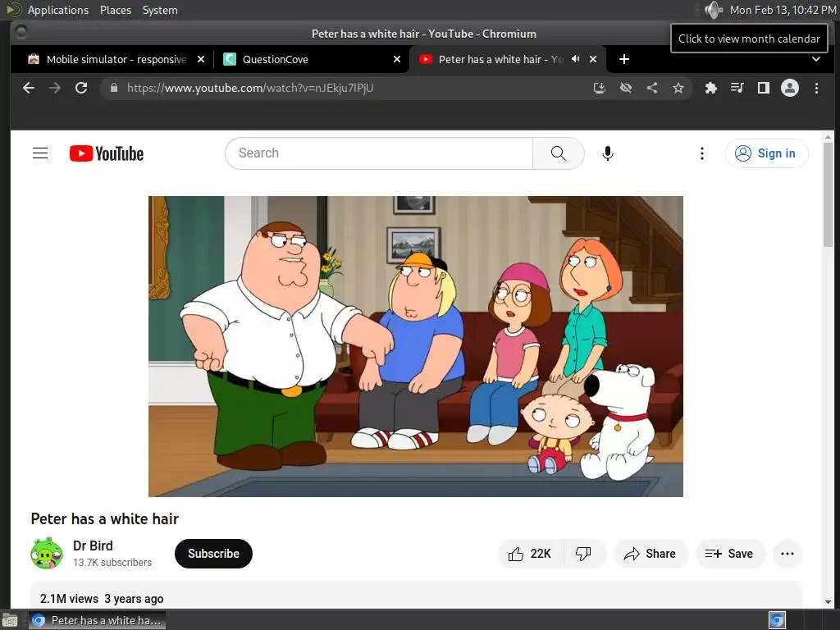Go to YouTube home via logo

[107, 153]
